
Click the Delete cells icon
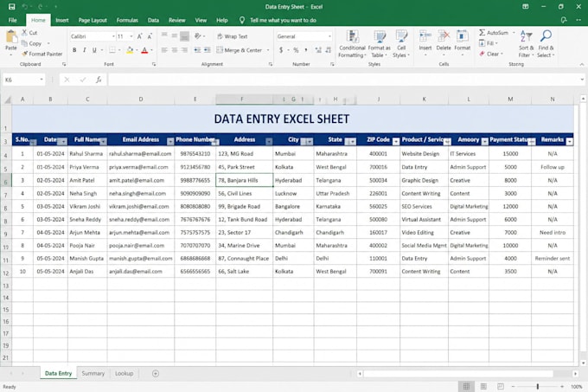[x=444, y=36]
